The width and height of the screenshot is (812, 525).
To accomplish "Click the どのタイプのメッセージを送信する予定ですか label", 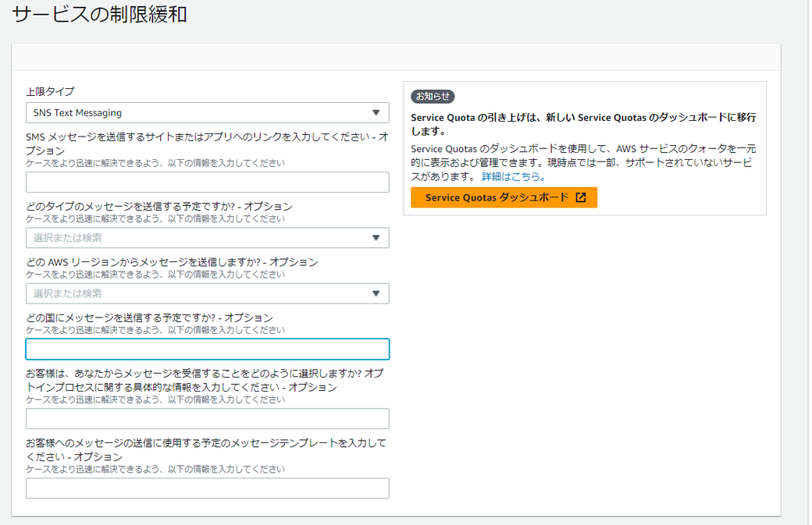I will click(159, 207).
